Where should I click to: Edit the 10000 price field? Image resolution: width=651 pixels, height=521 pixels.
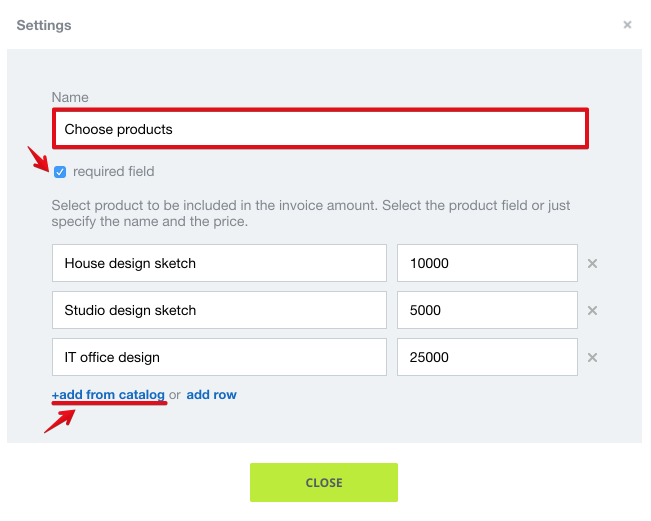tap(487, 263)
